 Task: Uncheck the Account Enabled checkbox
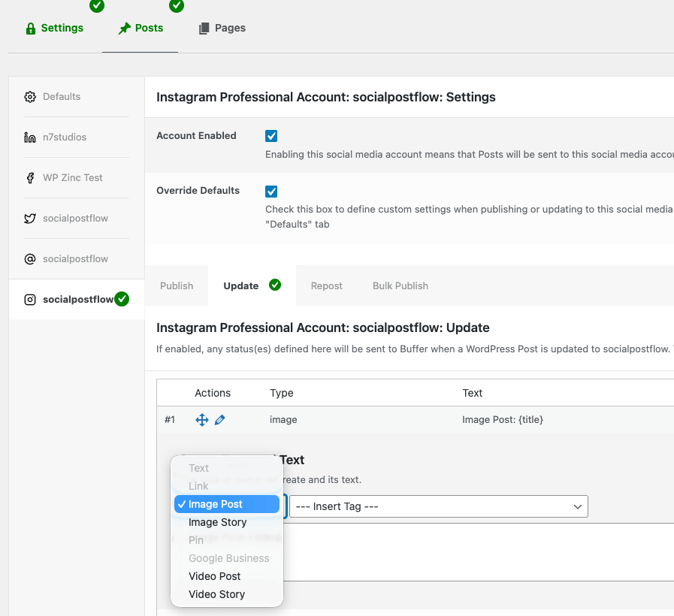[271, 136]
